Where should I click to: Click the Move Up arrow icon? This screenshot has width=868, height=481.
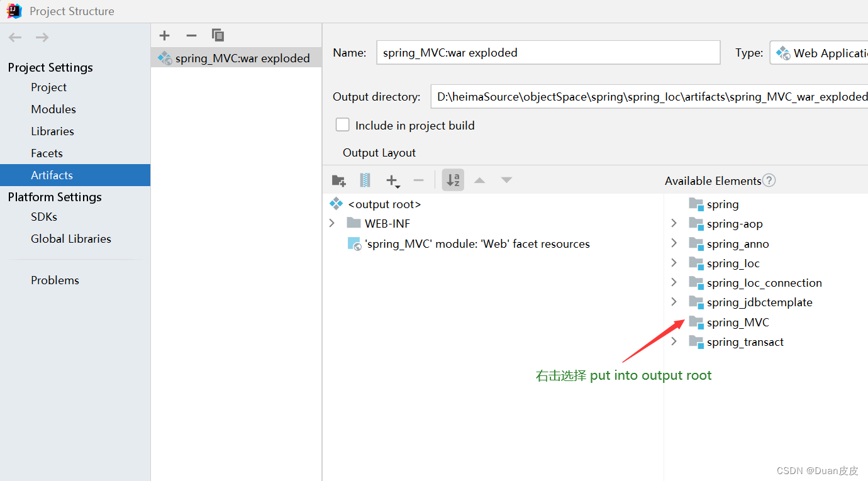[x=480, y=180]
